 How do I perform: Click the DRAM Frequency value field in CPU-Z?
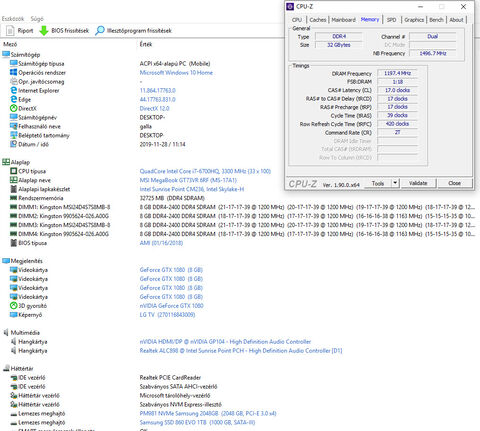(397, 73)
